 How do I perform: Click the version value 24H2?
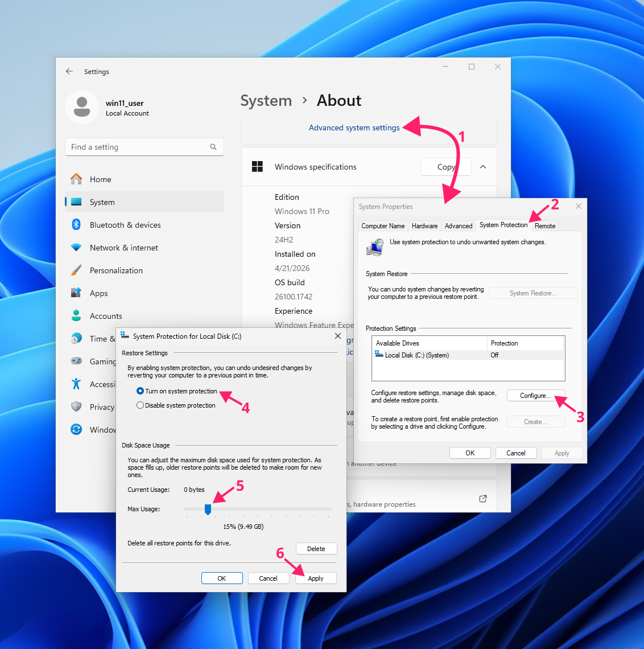click(284, 240)
